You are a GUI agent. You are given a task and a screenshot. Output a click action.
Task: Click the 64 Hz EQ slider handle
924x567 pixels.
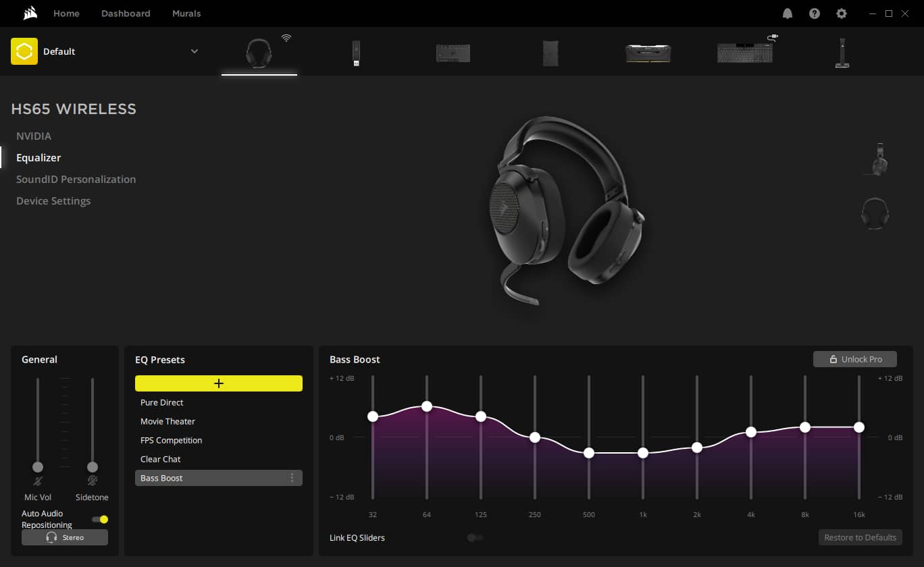click(427, 406)
